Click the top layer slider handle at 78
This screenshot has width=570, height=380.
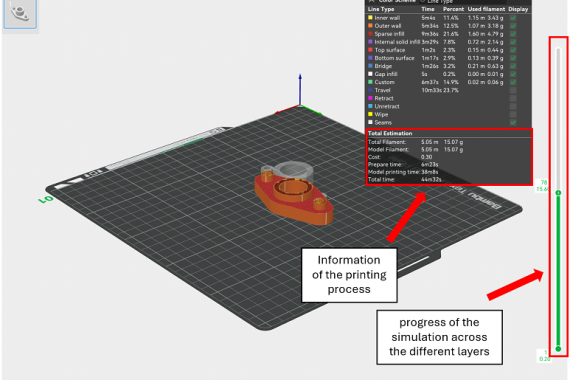point(558,193)
